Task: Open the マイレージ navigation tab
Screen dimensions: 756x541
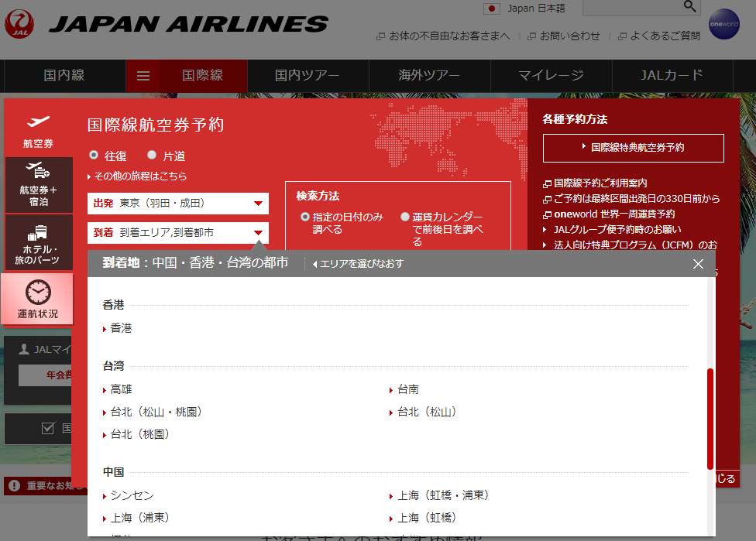Action: pos(551,76)
